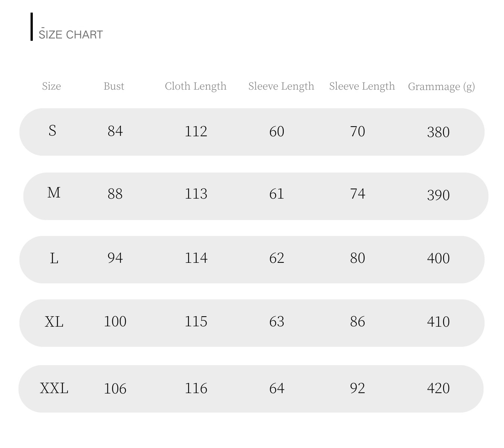Click the M size row label
Viewport: 504px width, 448px height.
point(54,193)
